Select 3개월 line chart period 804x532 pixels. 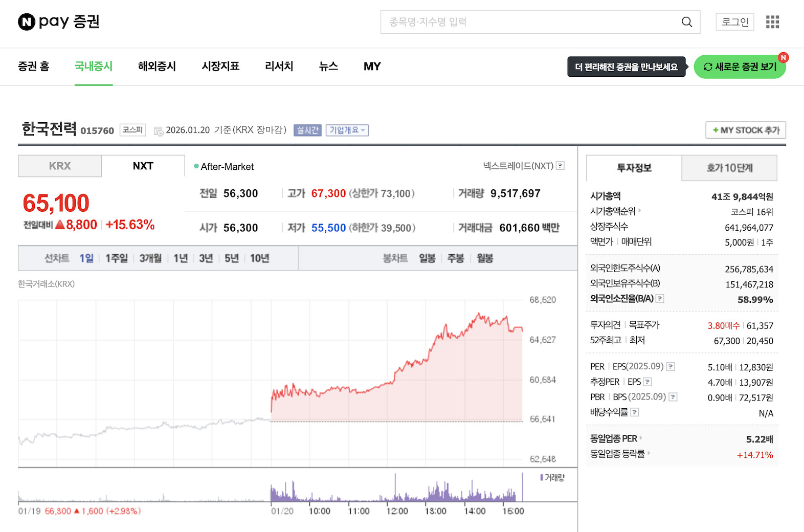[x=150, y=258]
